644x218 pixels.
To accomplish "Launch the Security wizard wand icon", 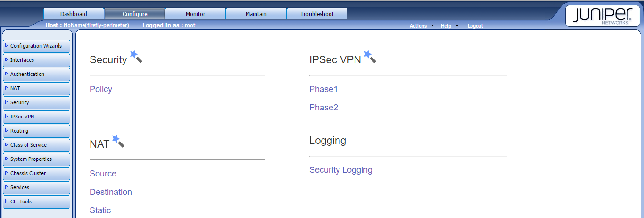I will click(136, 57).
